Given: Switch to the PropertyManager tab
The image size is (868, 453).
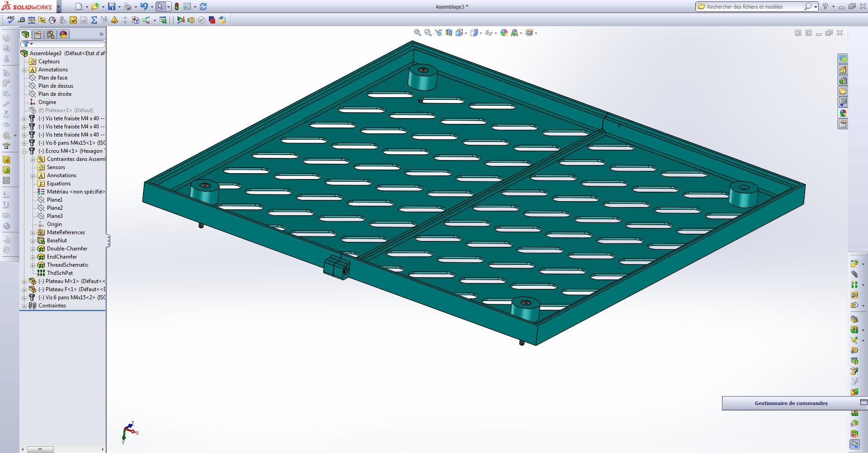Looking at the screenshot, I should (x=38, y=34).
